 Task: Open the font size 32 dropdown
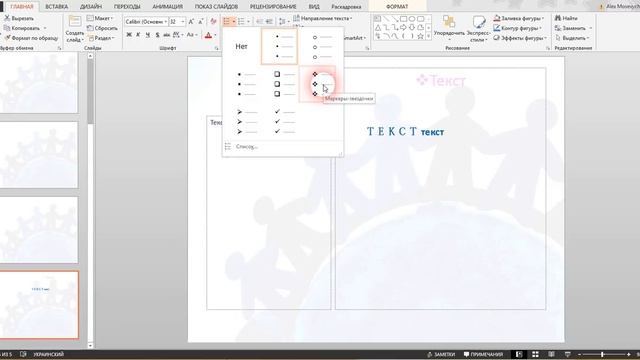point(183,22)
